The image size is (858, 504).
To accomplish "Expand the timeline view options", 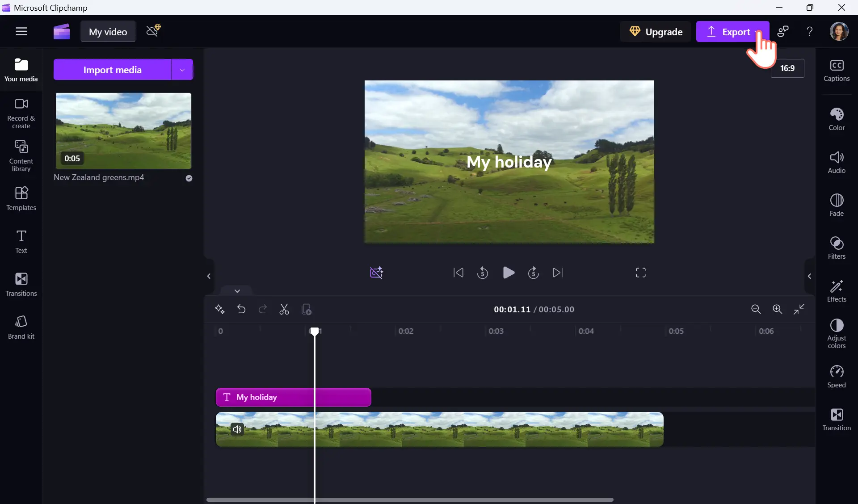I will click(x=236, y=290).
